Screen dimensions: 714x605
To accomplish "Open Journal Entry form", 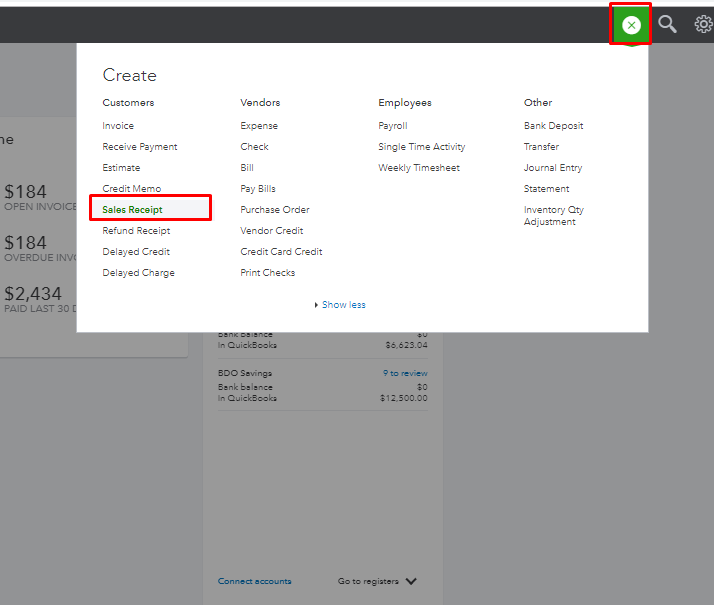I will 553,168.
